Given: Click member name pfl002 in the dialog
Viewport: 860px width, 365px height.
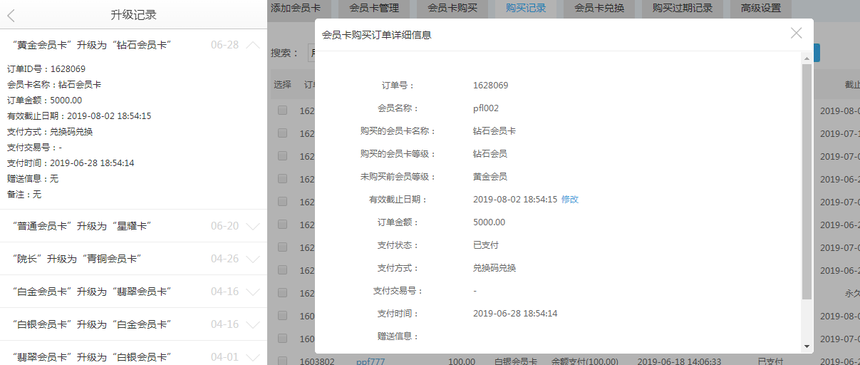Looking at the screenshot, I should tap(485, 108).
